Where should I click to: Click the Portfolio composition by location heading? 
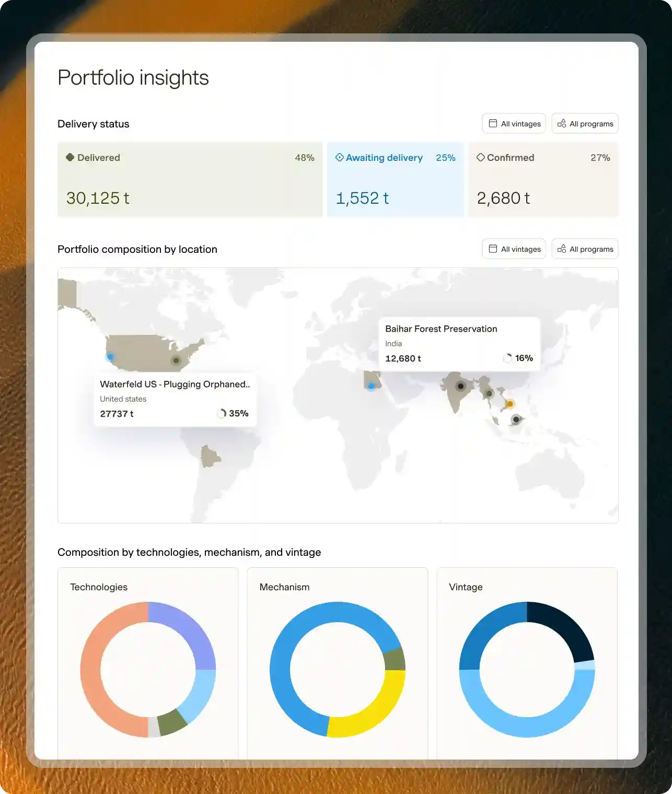pyautogui.click(x=137, y=249)
